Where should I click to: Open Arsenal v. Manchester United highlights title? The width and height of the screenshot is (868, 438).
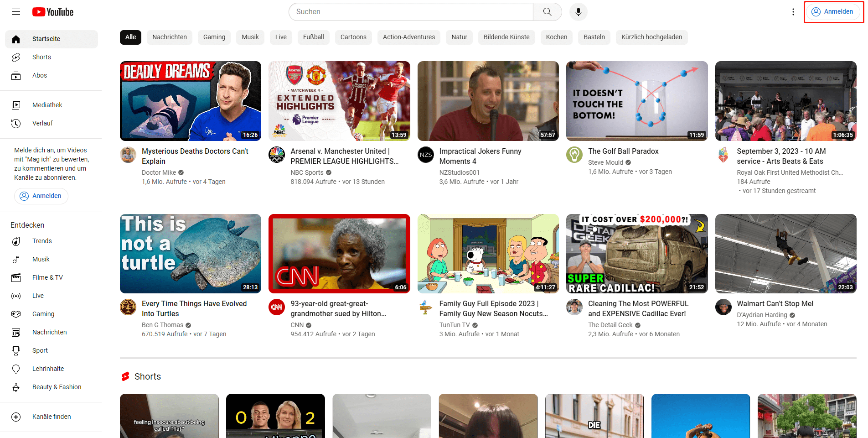pyautogui.click(x=345, y=156)
